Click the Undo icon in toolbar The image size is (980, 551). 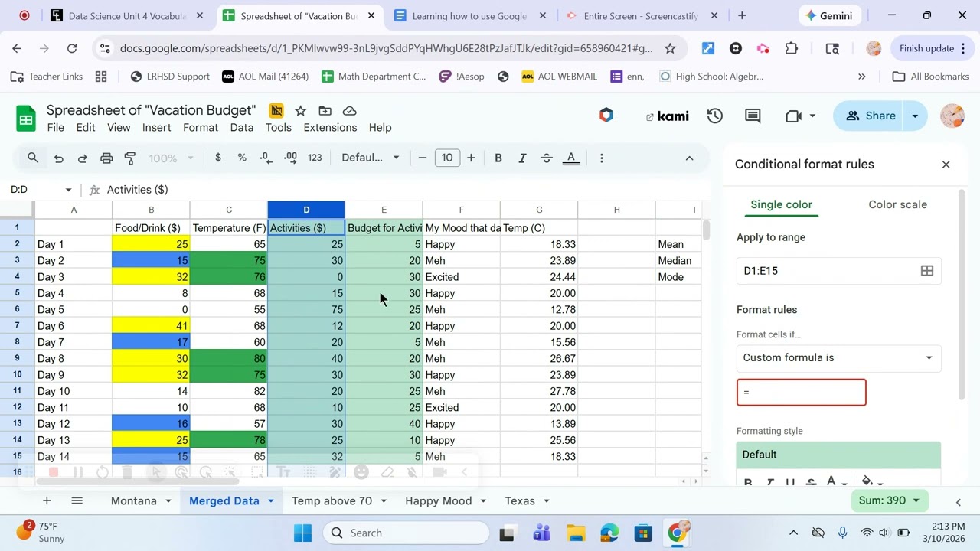(58, 158)
